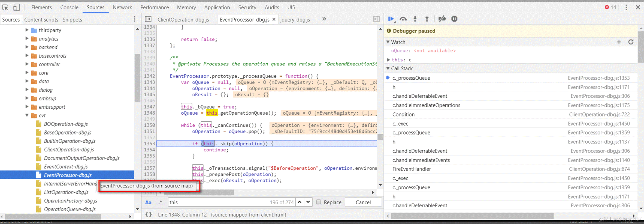Refresh watch expressions
The width and height of the screenshot is (644, 224).
(x=631, y=42)
